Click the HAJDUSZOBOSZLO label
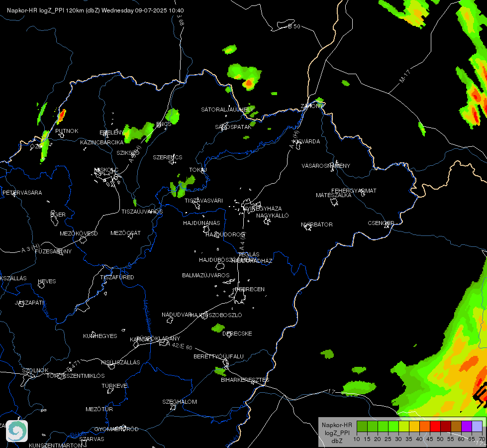Viewport: 487px width, 448px height. [x=216, y=315]
